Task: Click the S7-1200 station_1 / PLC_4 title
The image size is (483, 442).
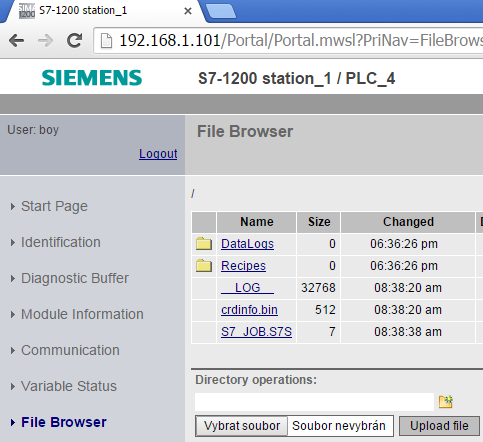Action: (297, 79)
